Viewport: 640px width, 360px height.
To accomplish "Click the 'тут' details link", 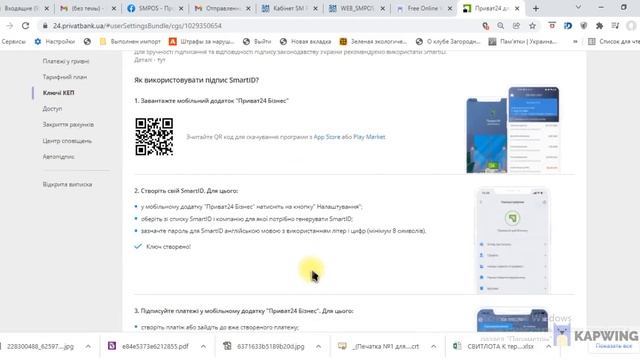I will (161, 60).
